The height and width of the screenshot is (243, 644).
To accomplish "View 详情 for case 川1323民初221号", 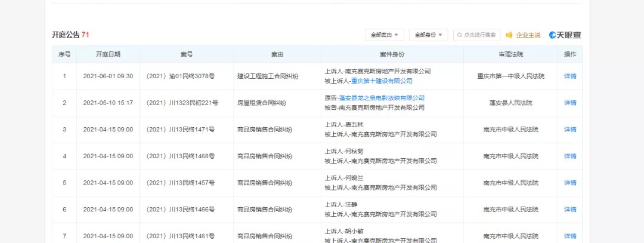I will click(x=570, y=103).
